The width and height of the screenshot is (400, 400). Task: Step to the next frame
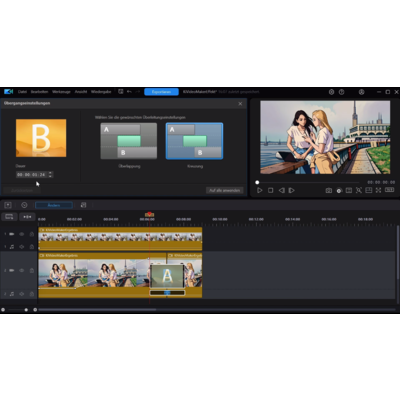[292, 190]
